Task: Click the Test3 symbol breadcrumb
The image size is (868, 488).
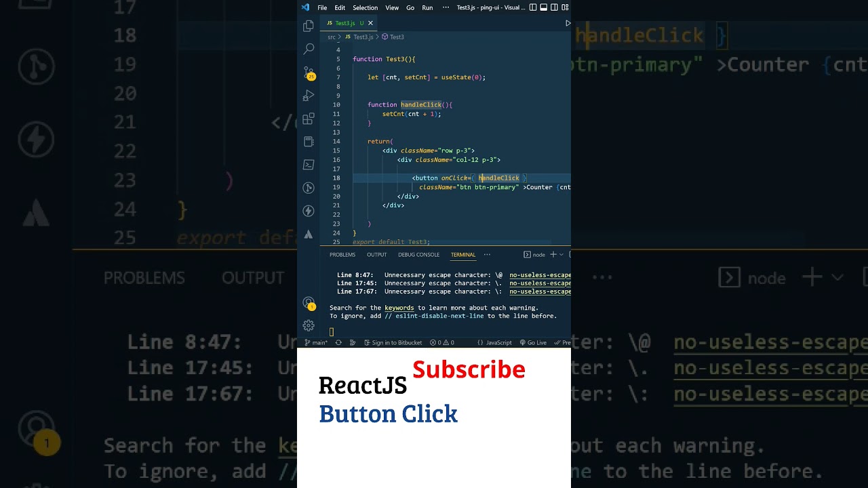Action: (393, 37)
